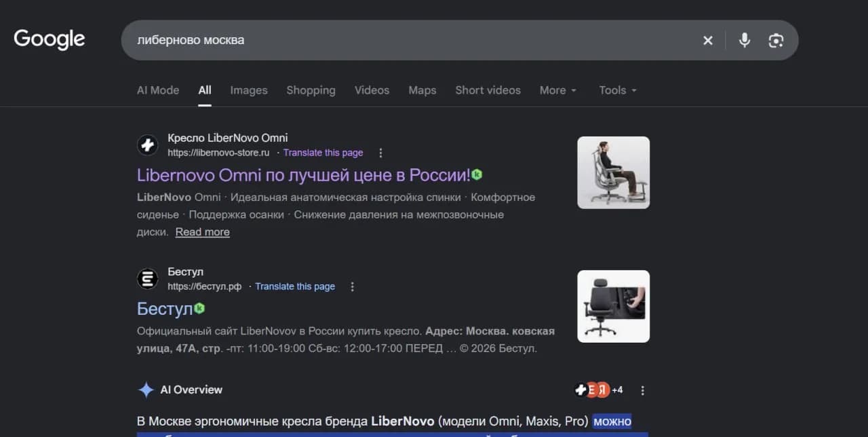This screenshot has width=868, height=437.
Task: Open the Tools dropdown
Action: pos(618,90)
